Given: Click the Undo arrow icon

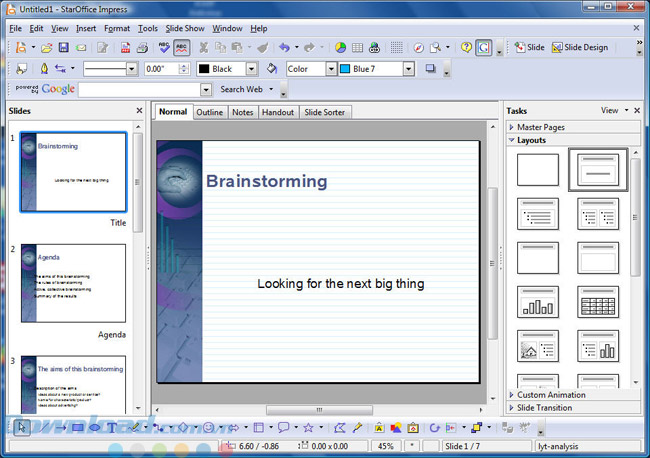Looking at the screenshot, I should pos(284,48).
